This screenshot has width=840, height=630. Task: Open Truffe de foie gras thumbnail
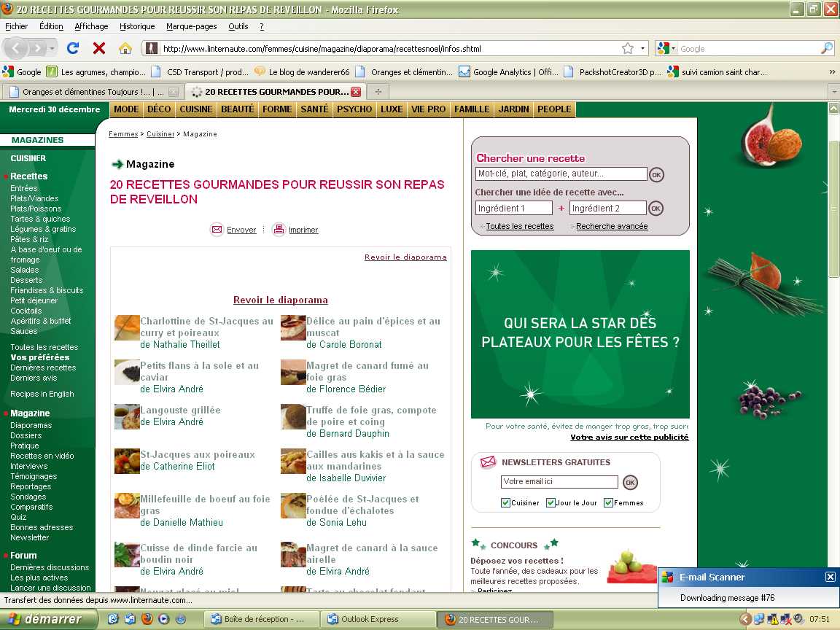coord(293,417)
